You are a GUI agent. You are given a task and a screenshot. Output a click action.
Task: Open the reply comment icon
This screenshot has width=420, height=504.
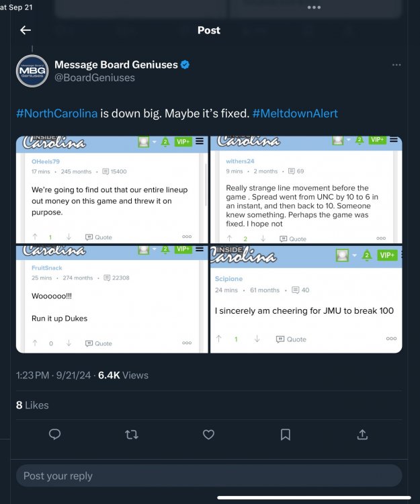pos(55,435)
